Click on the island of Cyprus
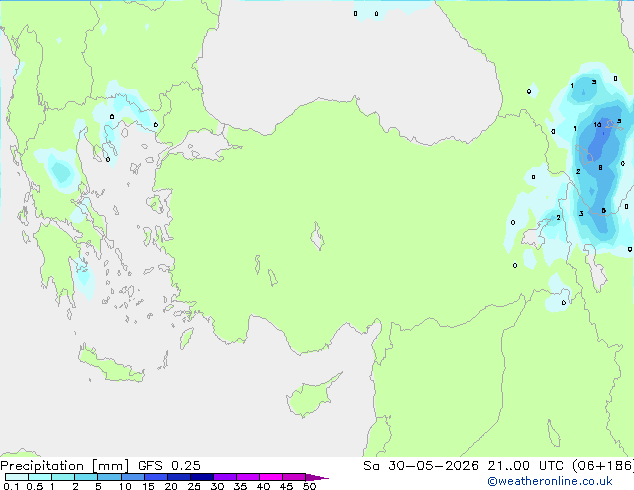Image resolution: width=634 pixels, height=490 pixels. tap(312, 395)
